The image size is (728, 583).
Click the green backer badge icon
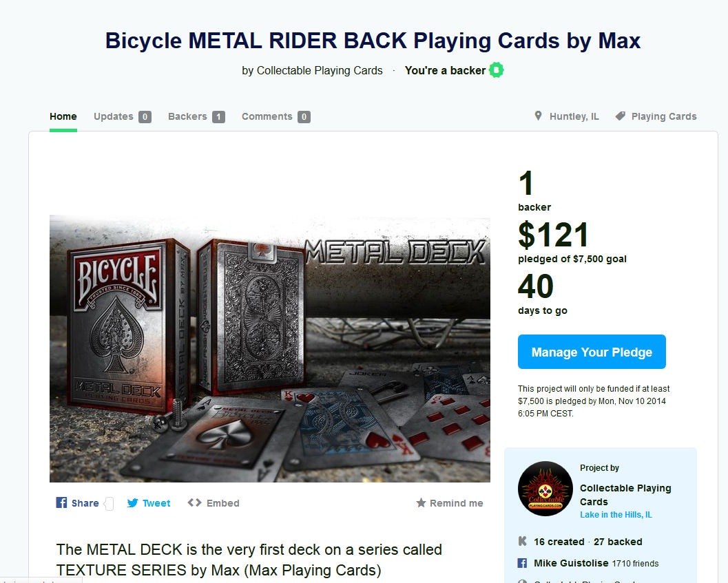(x=496, y=70)
